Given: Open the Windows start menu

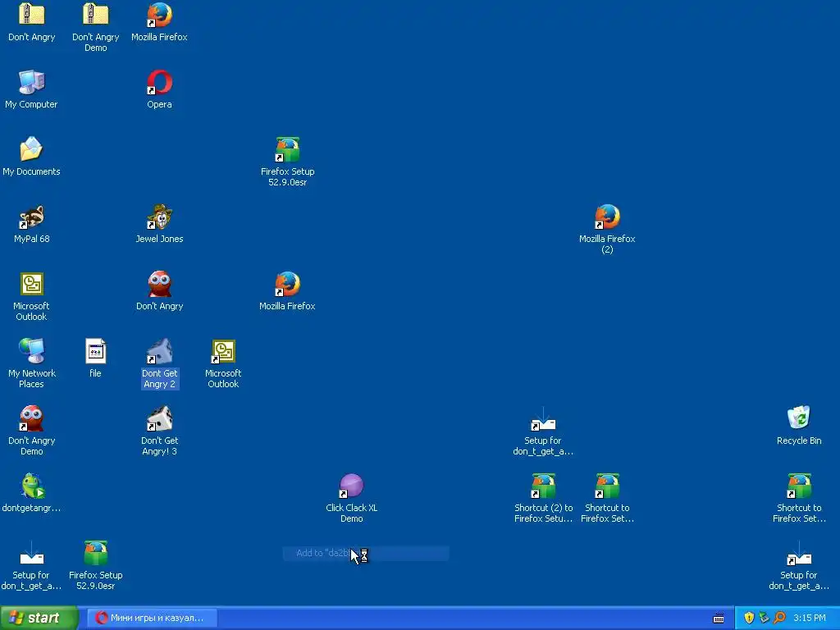Looking at the screenshot, I should coord(39,618).
